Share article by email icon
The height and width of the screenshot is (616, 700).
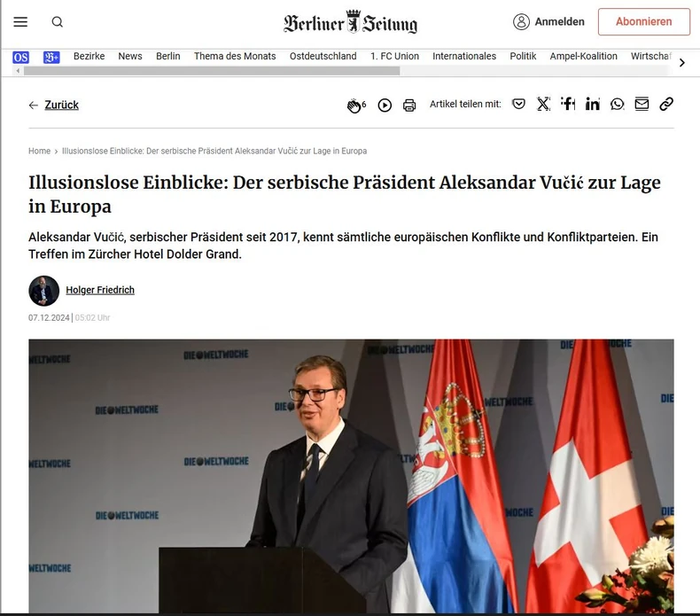point(642,104)
